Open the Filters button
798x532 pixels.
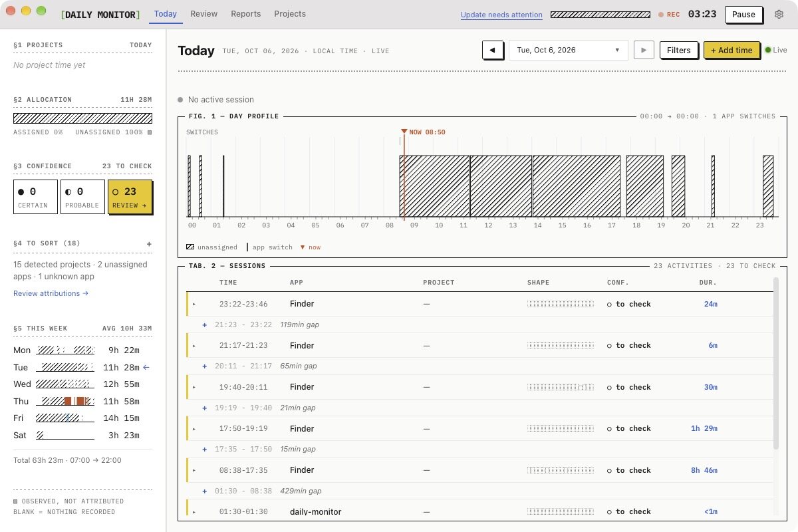click(679, 50)
